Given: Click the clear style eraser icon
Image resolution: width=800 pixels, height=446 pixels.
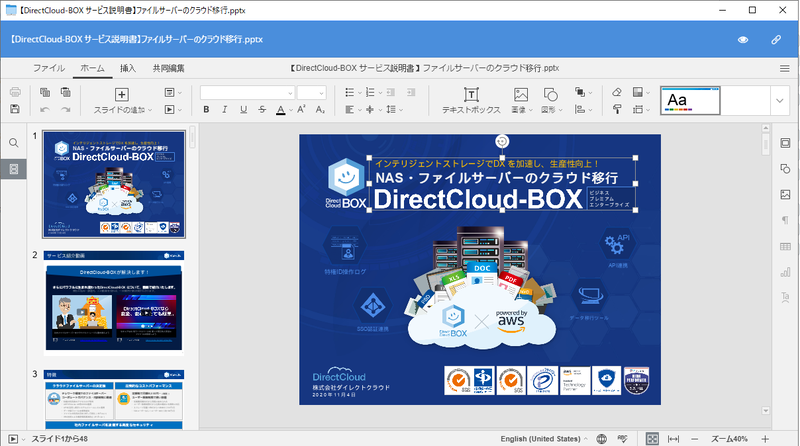Looking at the screenshot, I should [x=617, y=92].
